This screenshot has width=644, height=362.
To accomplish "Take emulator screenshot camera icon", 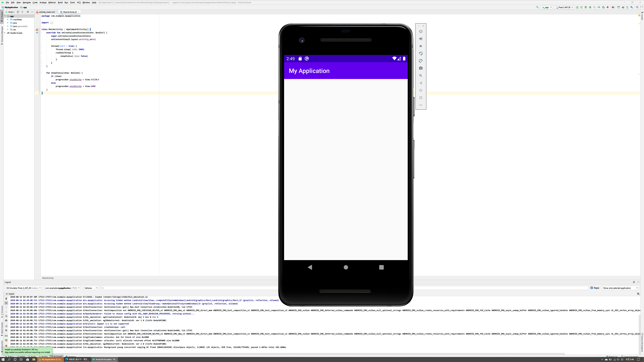I will pyautogui.click(x=421, y=68).
